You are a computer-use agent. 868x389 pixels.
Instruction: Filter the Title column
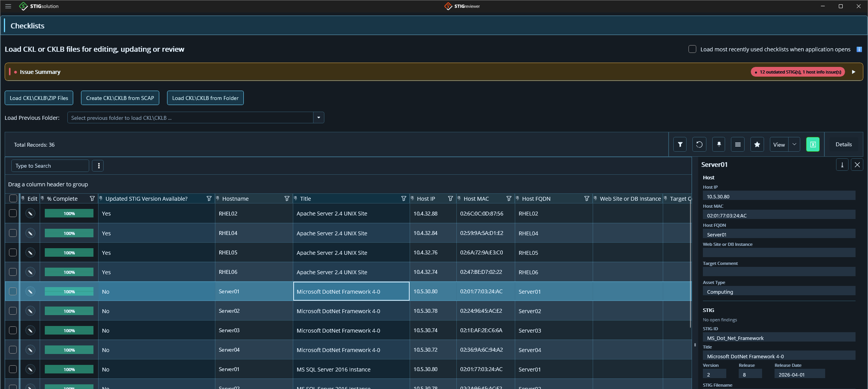tap(404, 198)
